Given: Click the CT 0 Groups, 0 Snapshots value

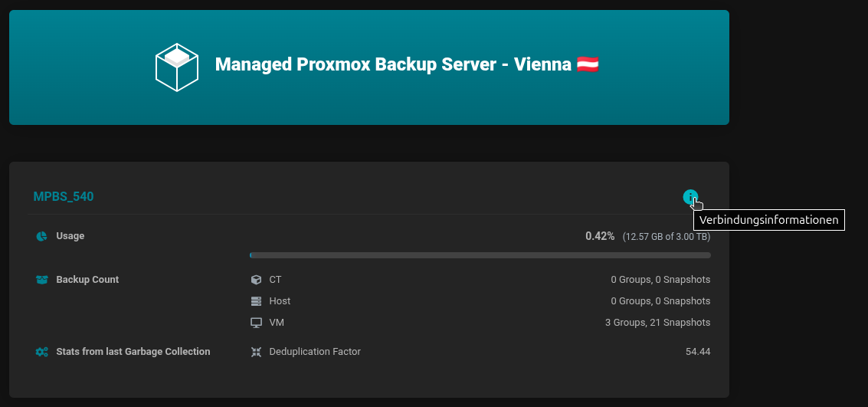Looking at the screenshot, I should [x=660, y=280].
